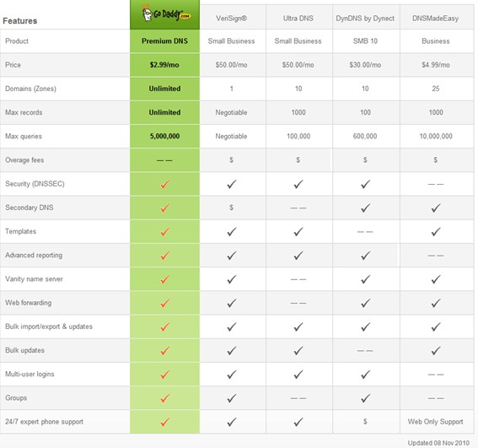
Task: Click the $2.99/mo price cell
Action: 164,65
